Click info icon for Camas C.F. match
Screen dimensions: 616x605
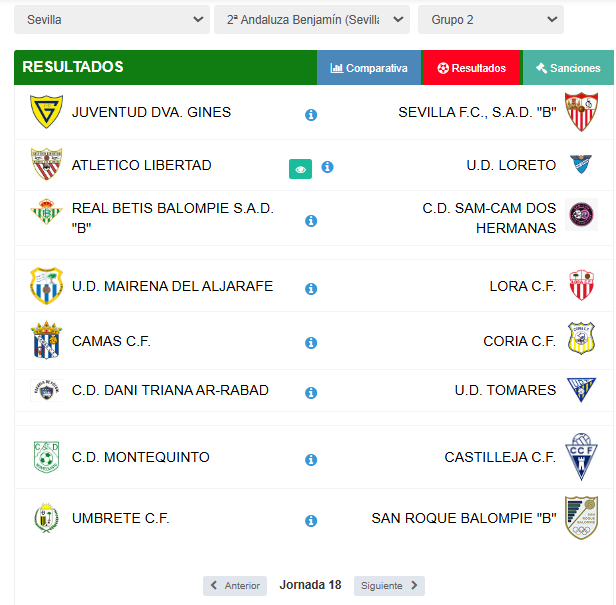311,343
